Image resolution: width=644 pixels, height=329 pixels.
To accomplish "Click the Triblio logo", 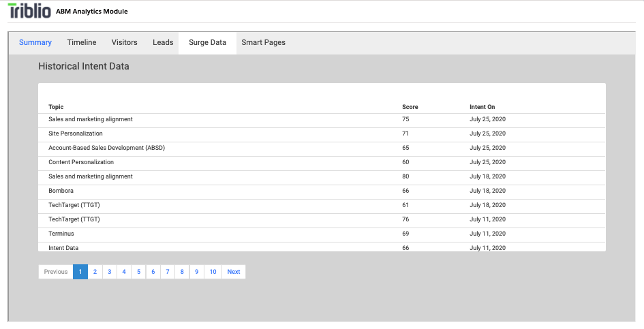I will pos(29,11).
